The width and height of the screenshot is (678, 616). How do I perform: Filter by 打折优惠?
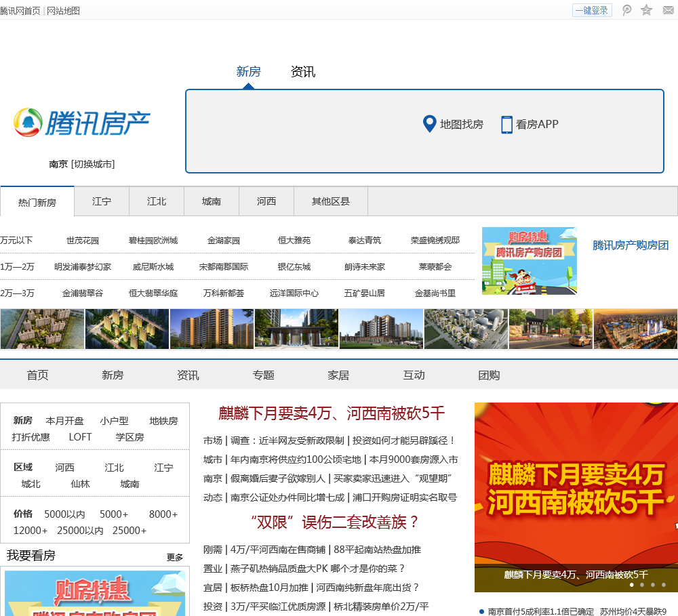[x=31, y=437]
